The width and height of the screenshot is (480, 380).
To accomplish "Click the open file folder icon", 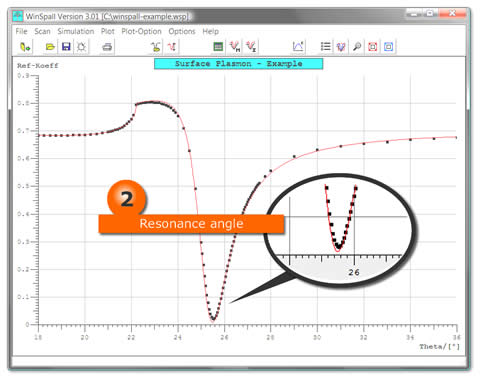I will click(50, 47).
